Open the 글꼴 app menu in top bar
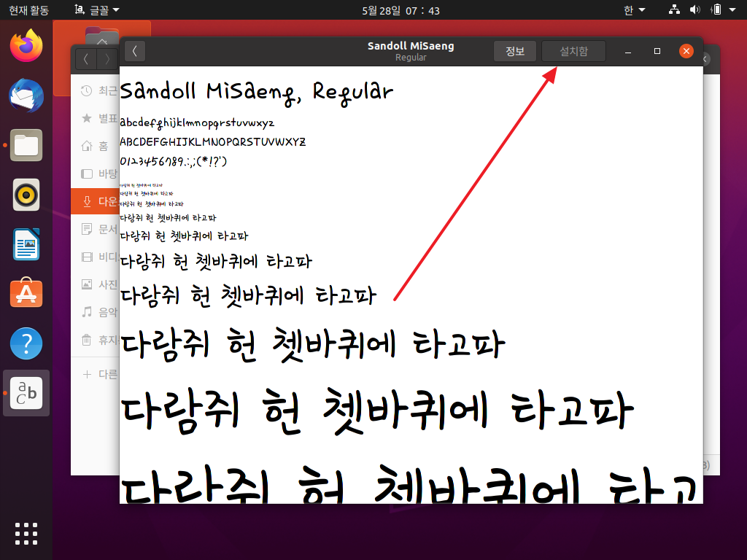Screen dimensions: 747x560 [97, 10]
